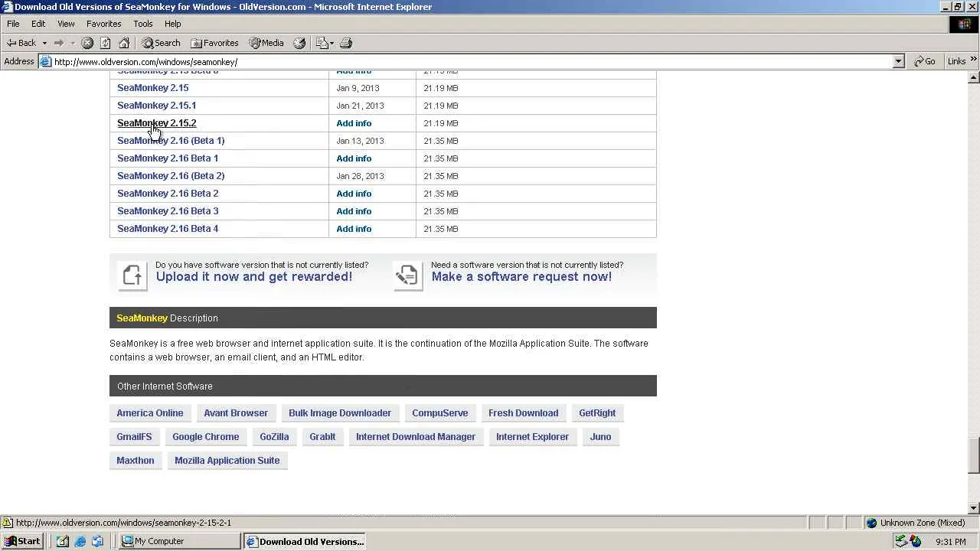
Task: Open the SeaMonkey 2.15.2 link
Action: click(x=156, y=123)
